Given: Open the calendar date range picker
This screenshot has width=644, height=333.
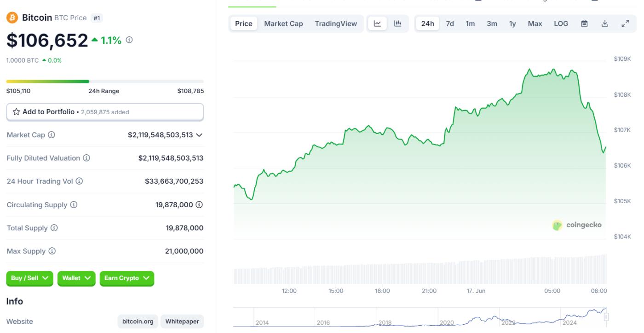Looking at the screenshot, I should (x=584, y=23).
